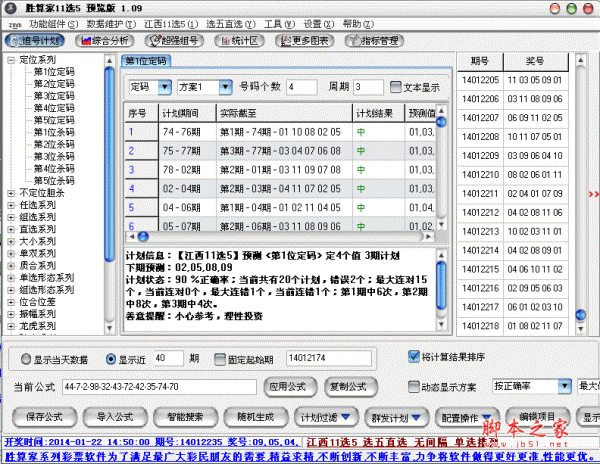Select 第5位杀码 in tree
This screenshot has height=464, width=600.
click(x=54, y=181)
